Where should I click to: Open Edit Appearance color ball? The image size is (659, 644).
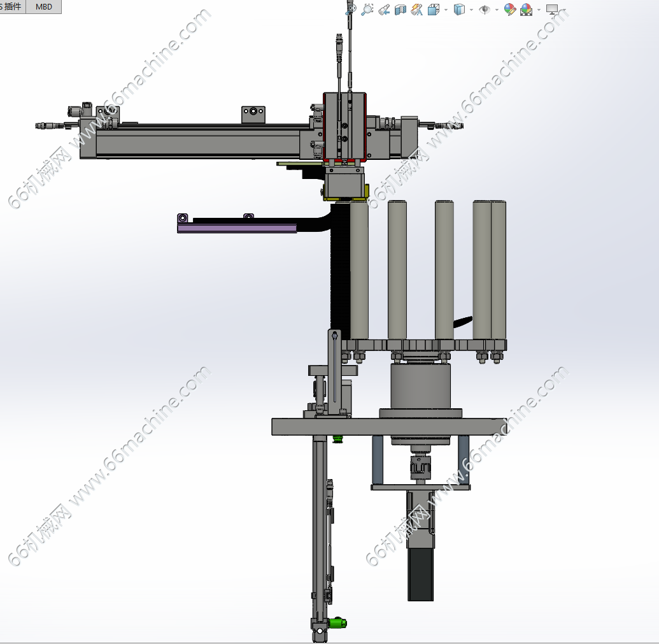point(509,10)
